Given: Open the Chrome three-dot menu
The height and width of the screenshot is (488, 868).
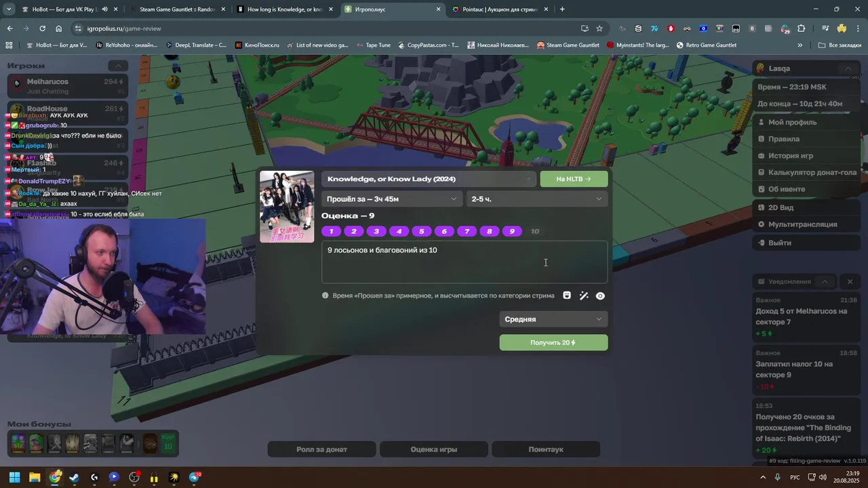Looking at the screenshot, I should point(857,28).
